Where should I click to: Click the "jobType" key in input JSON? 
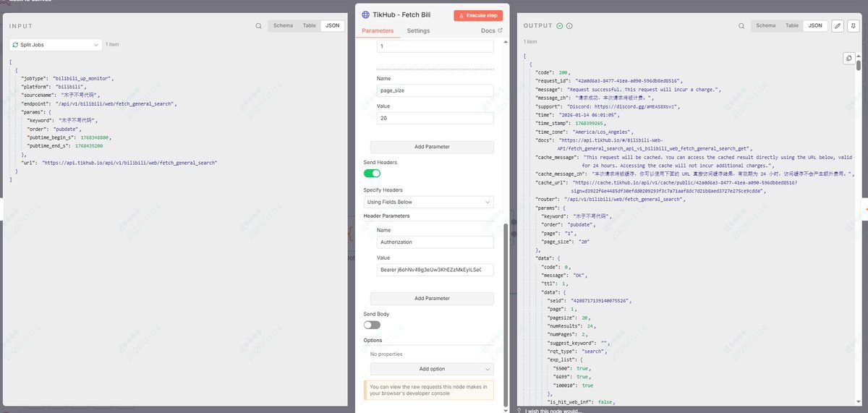point(33,77)
